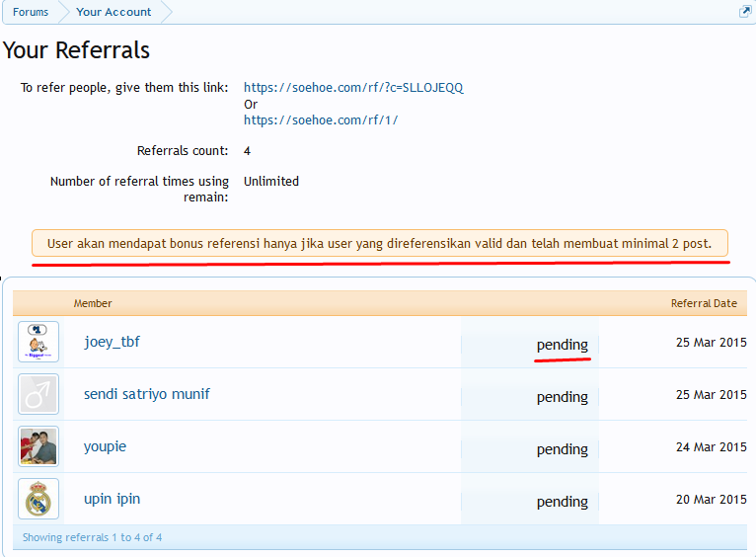Screen dimensions: 756x557
Task: Open the Your Account breadcrumb
Action: (x=113, y=12)
